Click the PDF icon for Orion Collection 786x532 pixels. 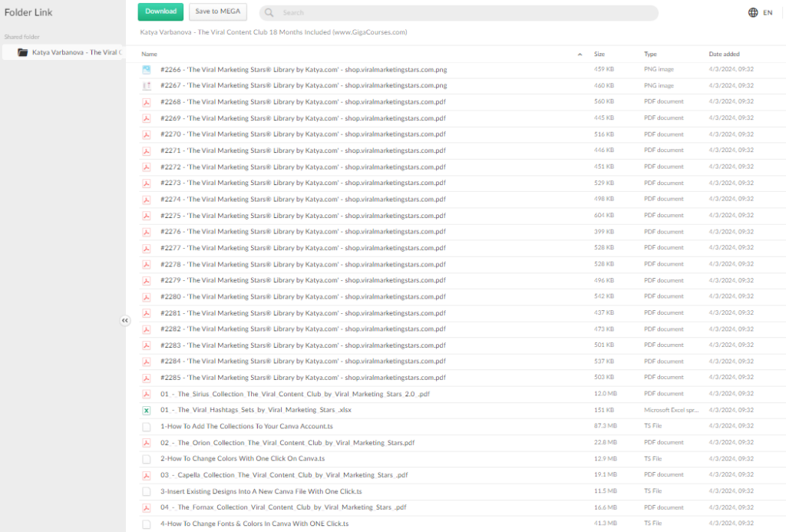(146, 443)
